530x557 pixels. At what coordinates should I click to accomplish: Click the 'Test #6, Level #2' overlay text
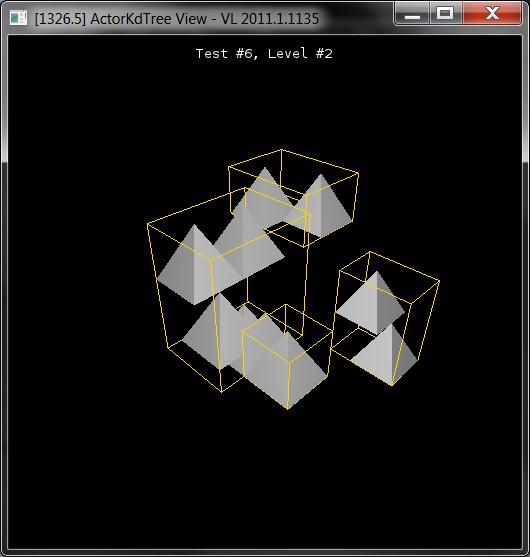[x=264, y=54]
